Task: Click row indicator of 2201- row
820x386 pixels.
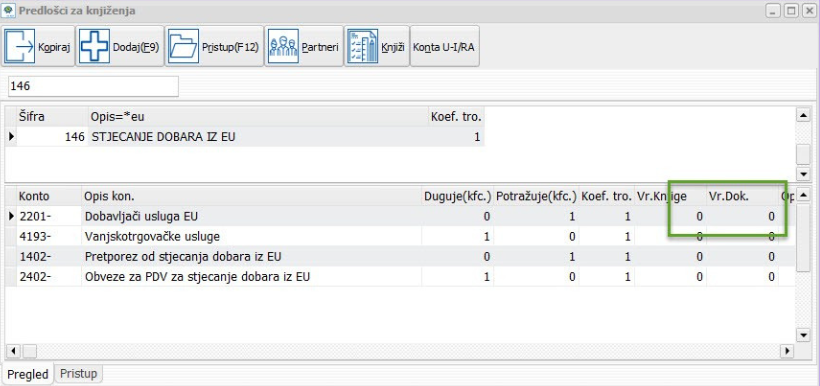Action: pos(11,216)
